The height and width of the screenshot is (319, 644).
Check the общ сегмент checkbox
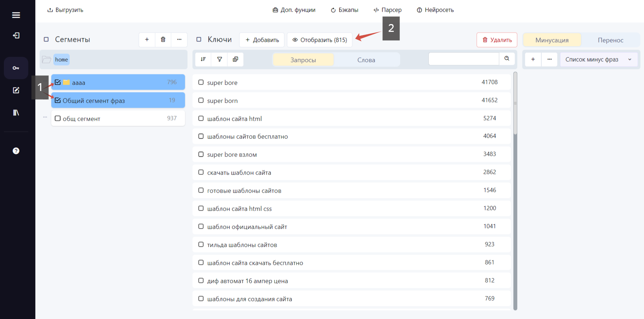click(58, 118)
